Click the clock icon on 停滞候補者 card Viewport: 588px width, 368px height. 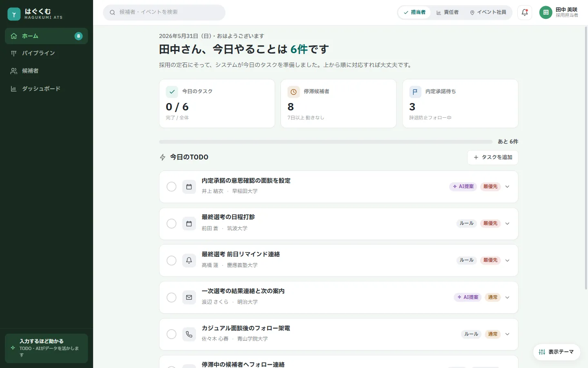point(293,92)
